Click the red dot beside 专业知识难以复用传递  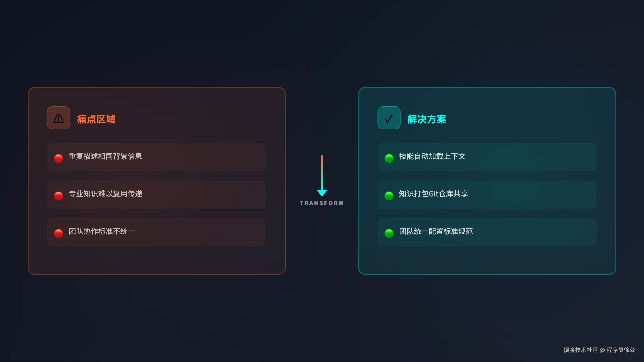[x=59, y=196]
